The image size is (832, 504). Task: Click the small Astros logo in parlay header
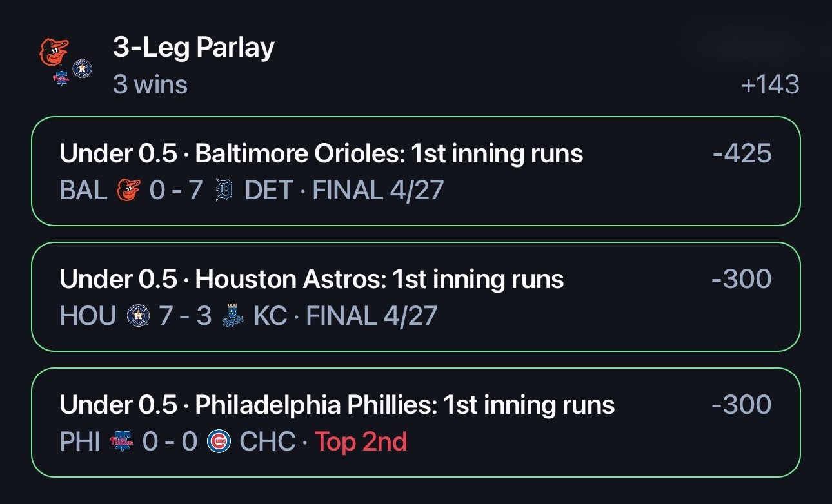tap(82, 69)
